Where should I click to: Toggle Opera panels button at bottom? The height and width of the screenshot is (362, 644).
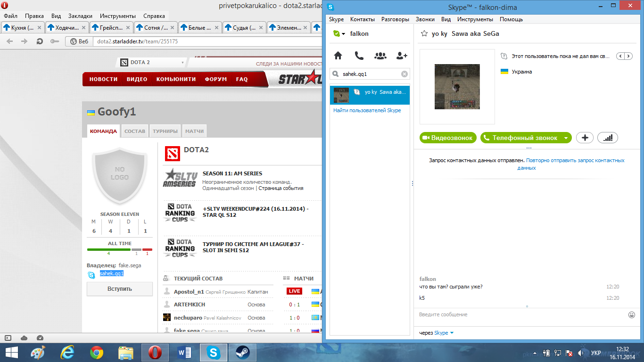pos(8,338)
